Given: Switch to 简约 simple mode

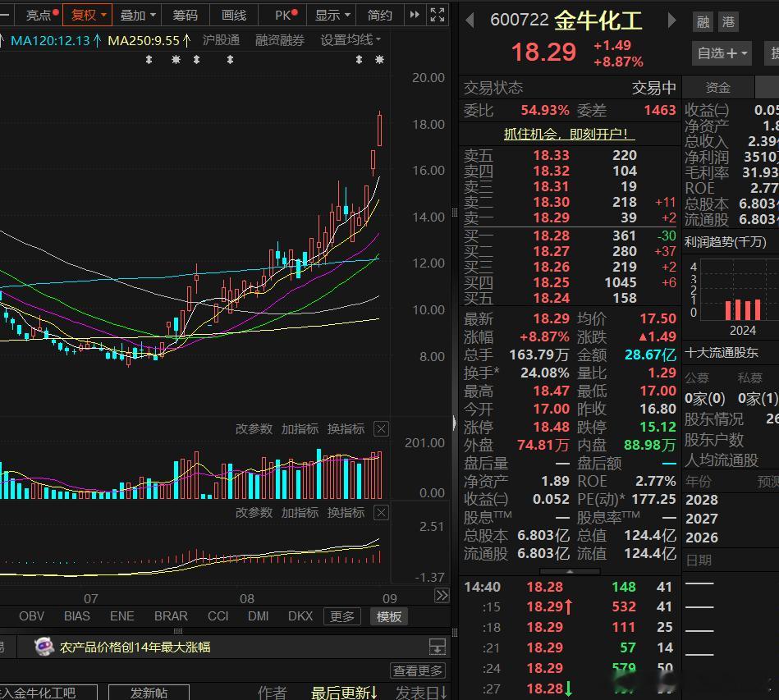Looking at the screenshot, I should 379,16.
